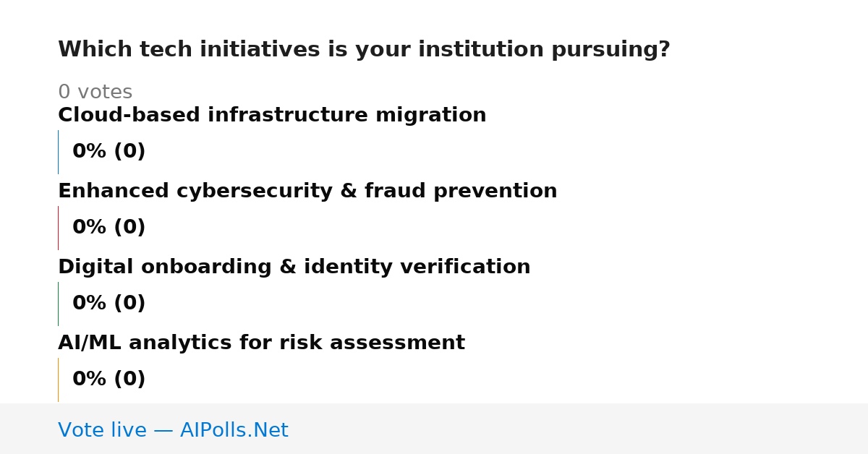This screenshot has width=868, height=454.
Task: Click 0% (0) result under Enhanced cybersecurity
Action: (109, 228)
